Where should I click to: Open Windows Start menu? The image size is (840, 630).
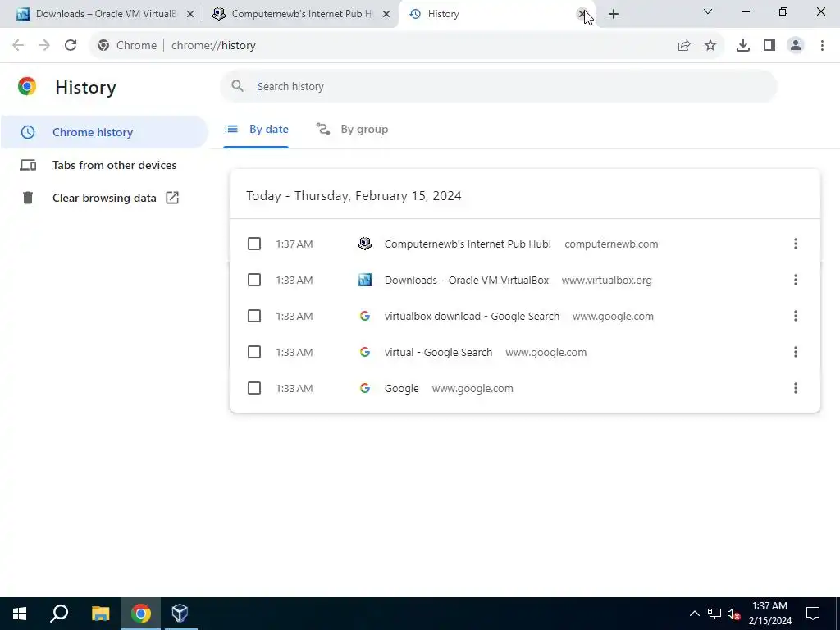click(20, 614)
